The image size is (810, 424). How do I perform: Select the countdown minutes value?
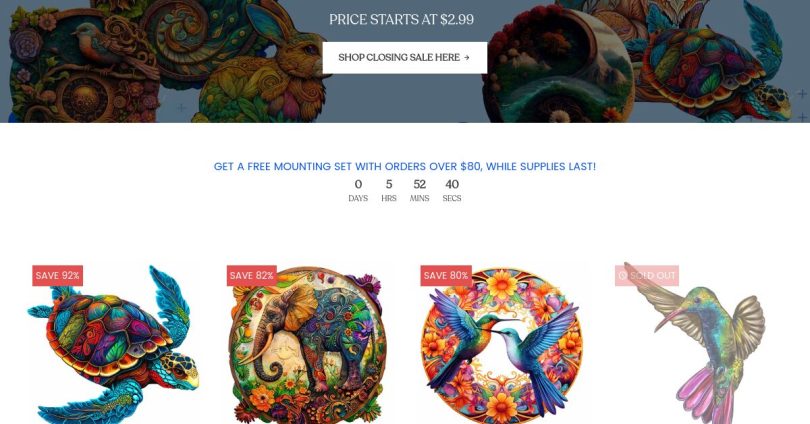[x=419, y=184]
